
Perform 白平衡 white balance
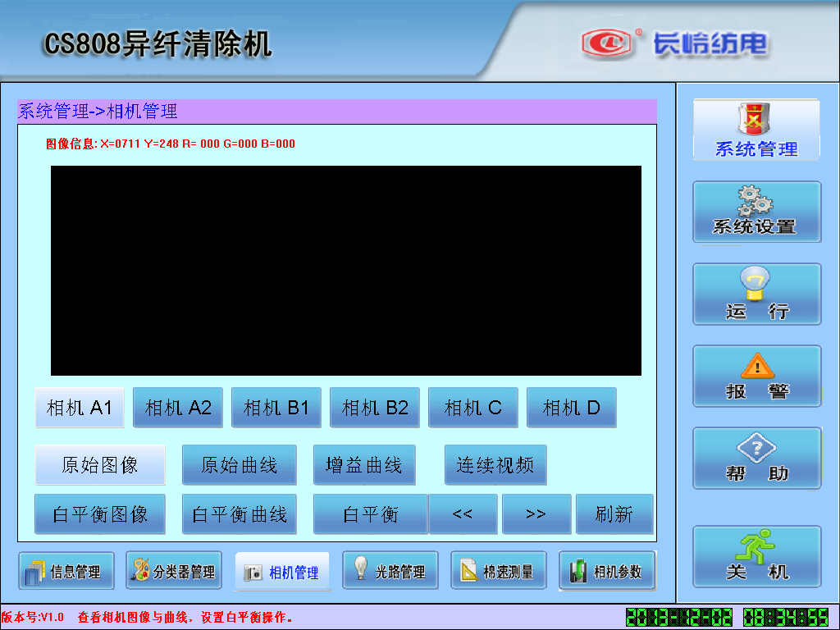[370, 514]
